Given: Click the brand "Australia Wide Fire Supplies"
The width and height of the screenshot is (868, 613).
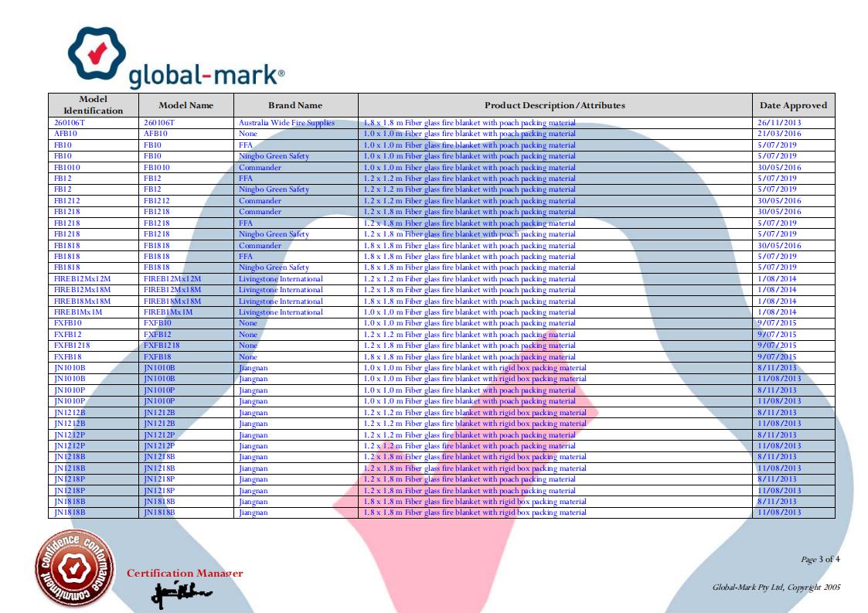Looking at the screenshot, I should pos(287,122).
